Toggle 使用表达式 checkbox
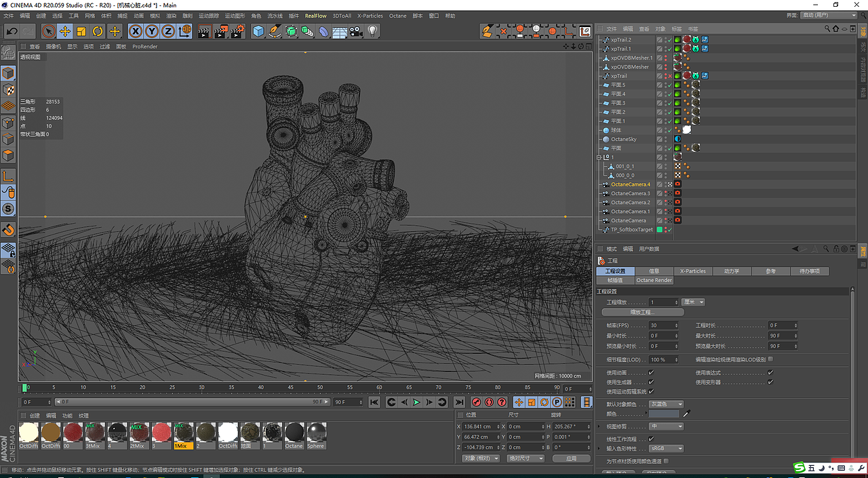The width and height of the screenshot is (868, 478). pos(770,372)
